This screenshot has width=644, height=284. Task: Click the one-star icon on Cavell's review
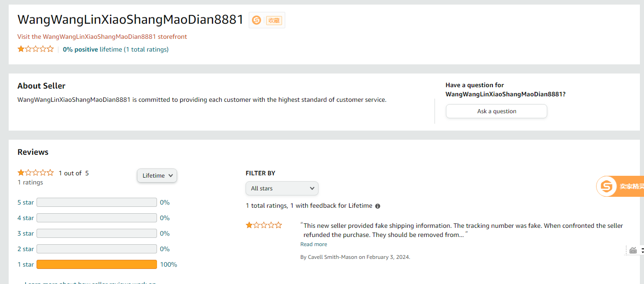[264, 226]
